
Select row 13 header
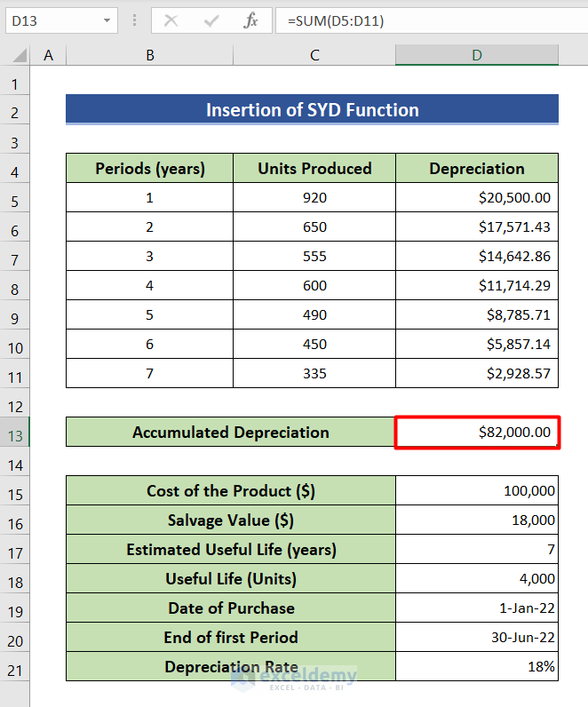tap(14, 433)
